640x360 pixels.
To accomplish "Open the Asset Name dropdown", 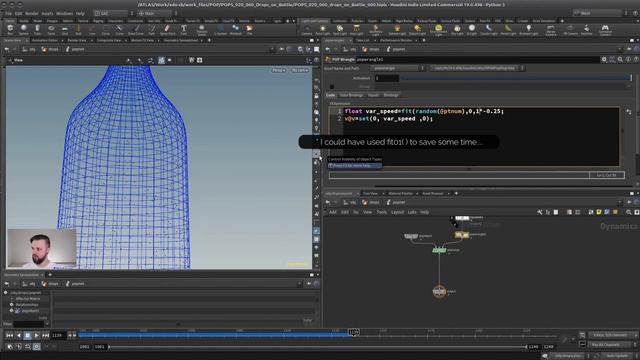I will pos(398,68).
